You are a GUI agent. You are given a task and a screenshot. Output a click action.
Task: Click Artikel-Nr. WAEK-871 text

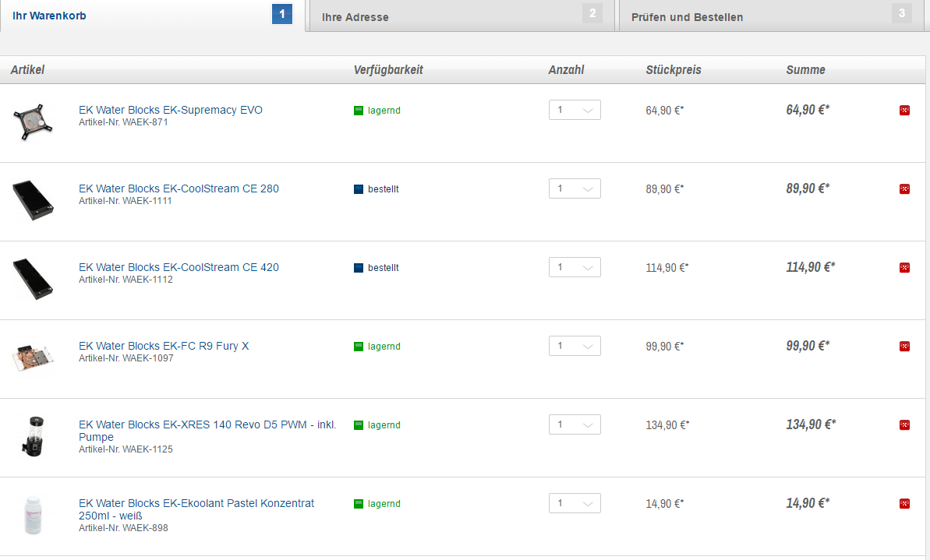(123, 122)
